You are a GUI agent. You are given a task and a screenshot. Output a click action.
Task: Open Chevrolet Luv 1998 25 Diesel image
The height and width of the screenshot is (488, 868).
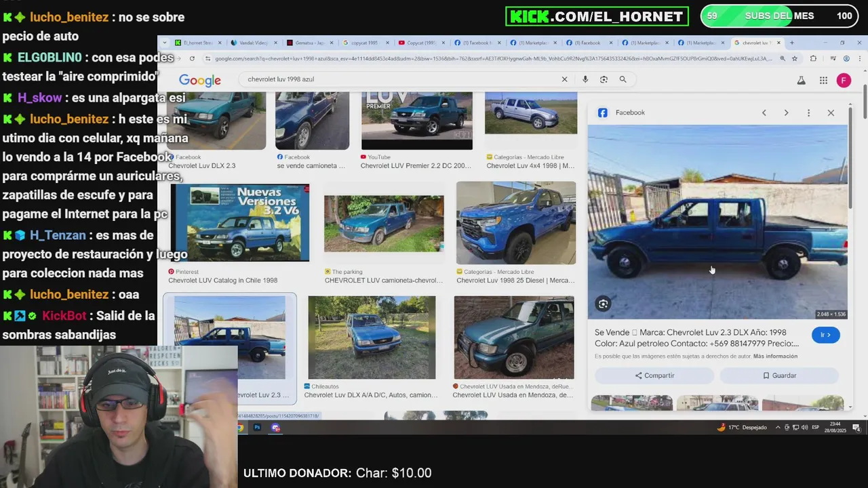[x=516, y=222]
